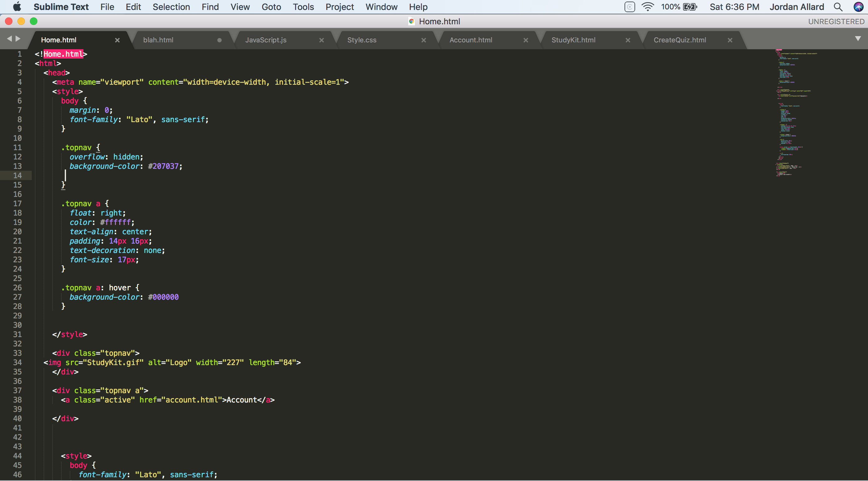The width and height of the screenshot is (868, 481).
Task: Open the Selection menu
Action: [171, 7]
